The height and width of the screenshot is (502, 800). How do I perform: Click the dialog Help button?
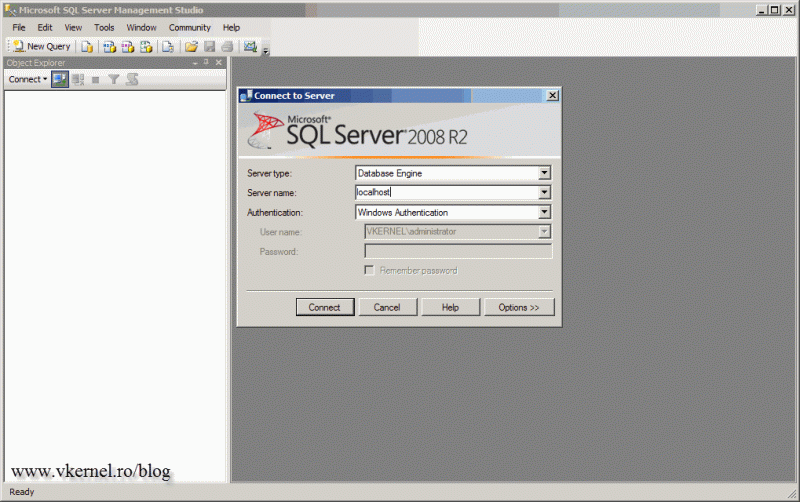451,307
